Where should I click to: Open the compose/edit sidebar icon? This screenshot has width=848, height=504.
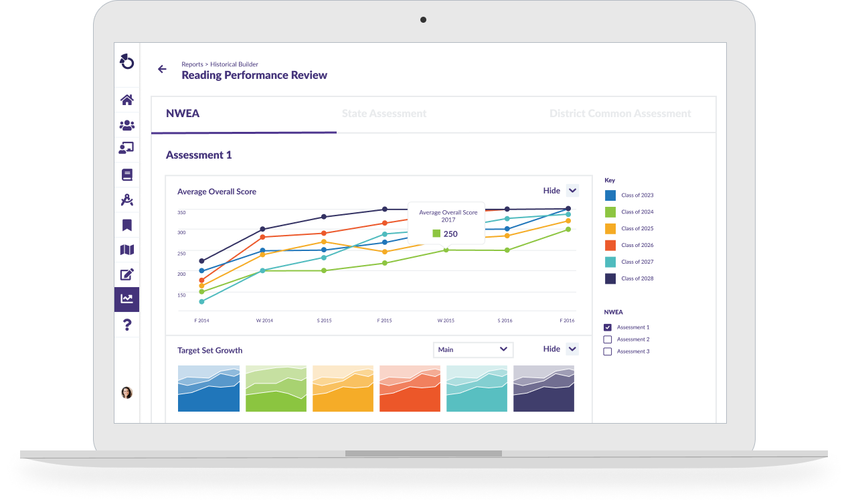(x=126, y=274)
